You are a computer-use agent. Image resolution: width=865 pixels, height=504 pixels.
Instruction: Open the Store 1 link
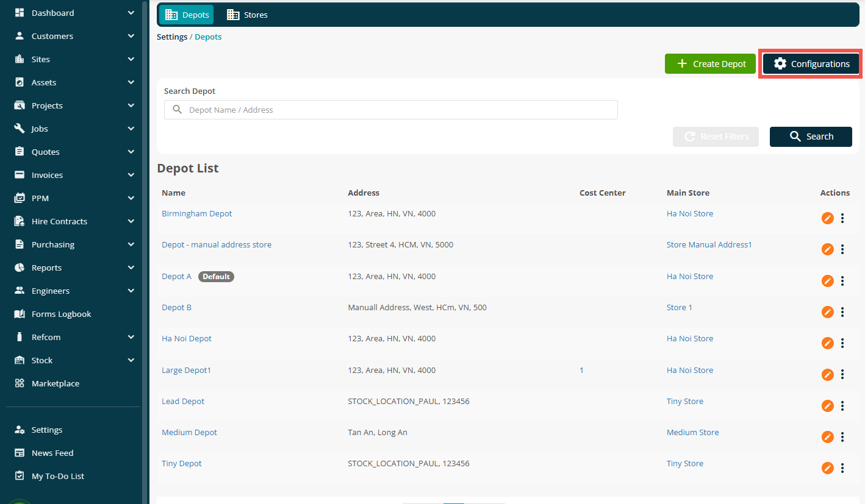pyautogui.click(x=679, y=308)
